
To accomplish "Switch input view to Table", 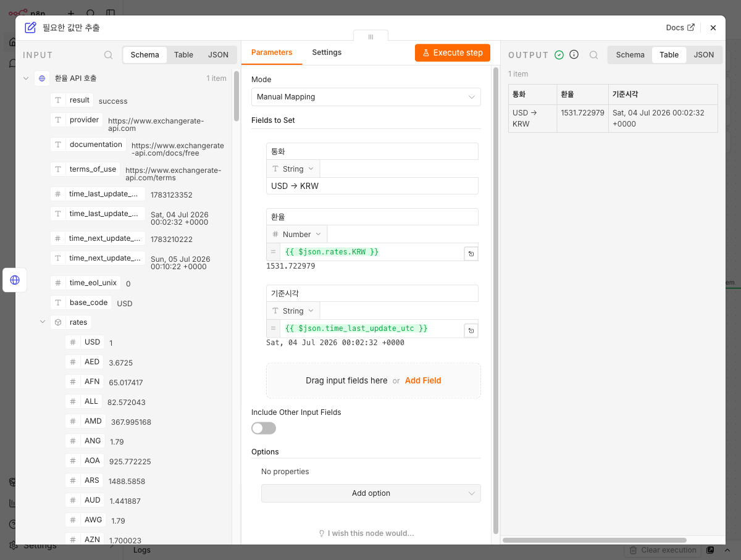I will click(x=183, y=55).
